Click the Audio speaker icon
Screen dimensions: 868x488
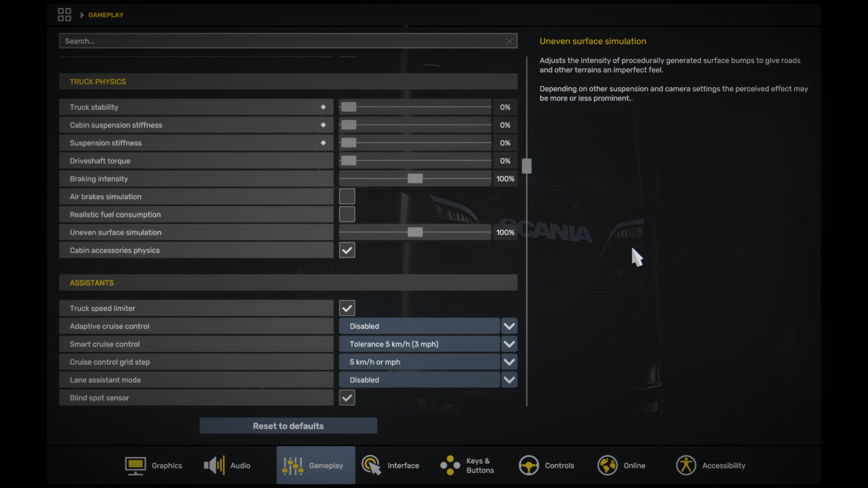pos(214,466)
